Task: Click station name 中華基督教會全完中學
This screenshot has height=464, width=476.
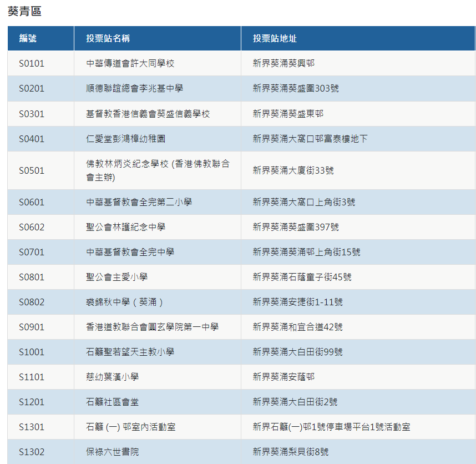Action: pos(130,252)
